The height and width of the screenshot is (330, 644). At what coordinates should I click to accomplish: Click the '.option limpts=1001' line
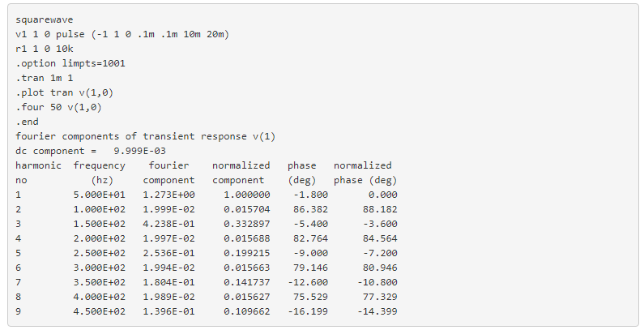click(70, 62)
